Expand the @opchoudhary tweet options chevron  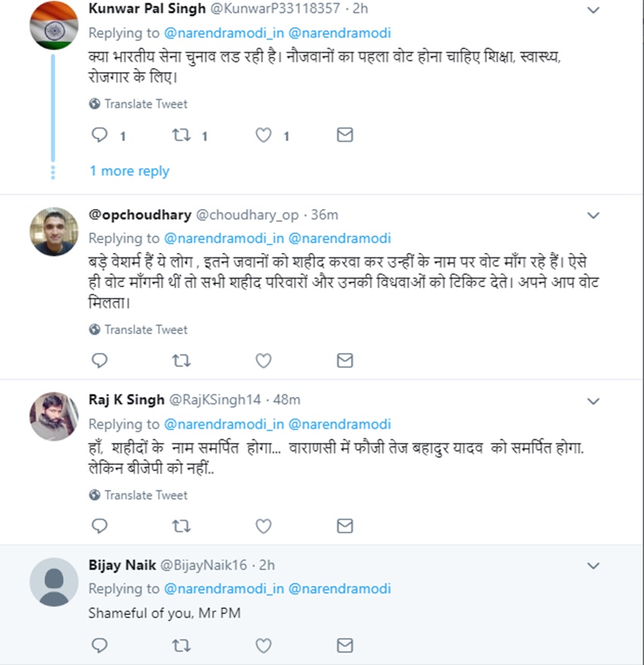tap(593, 216)
